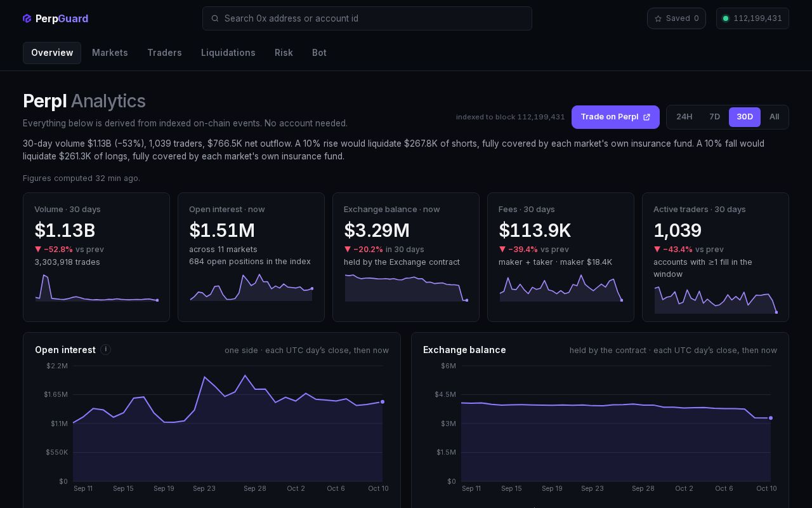Click the Trade on Perpl button

click(615, 117)
